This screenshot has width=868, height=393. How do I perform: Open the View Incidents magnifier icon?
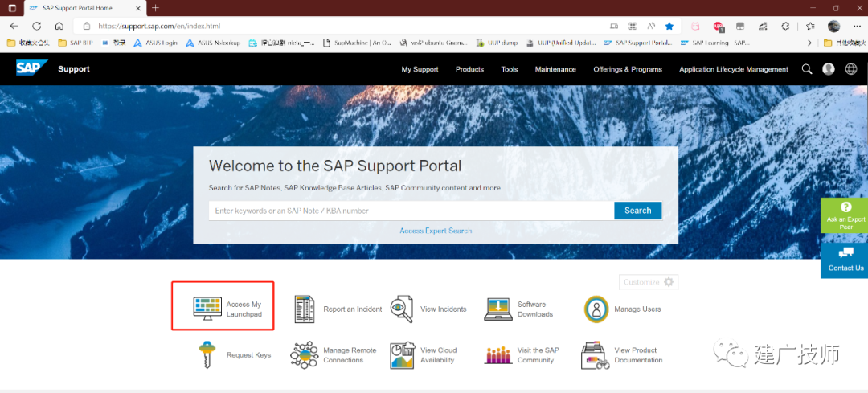point(401,309)
